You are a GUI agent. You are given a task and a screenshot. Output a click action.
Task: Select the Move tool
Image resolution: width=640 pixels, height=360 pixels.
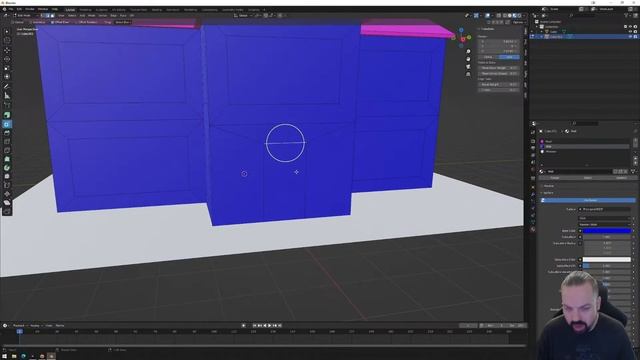(7, 50)
